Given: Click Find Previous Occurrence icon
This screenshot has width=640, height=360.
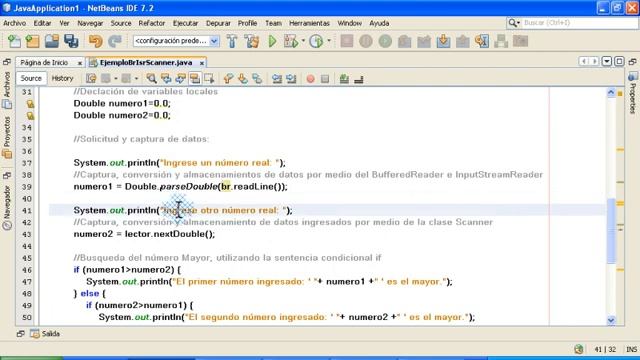Looking at the screenshot, I should pyautogui.click(x=166, y=78).
